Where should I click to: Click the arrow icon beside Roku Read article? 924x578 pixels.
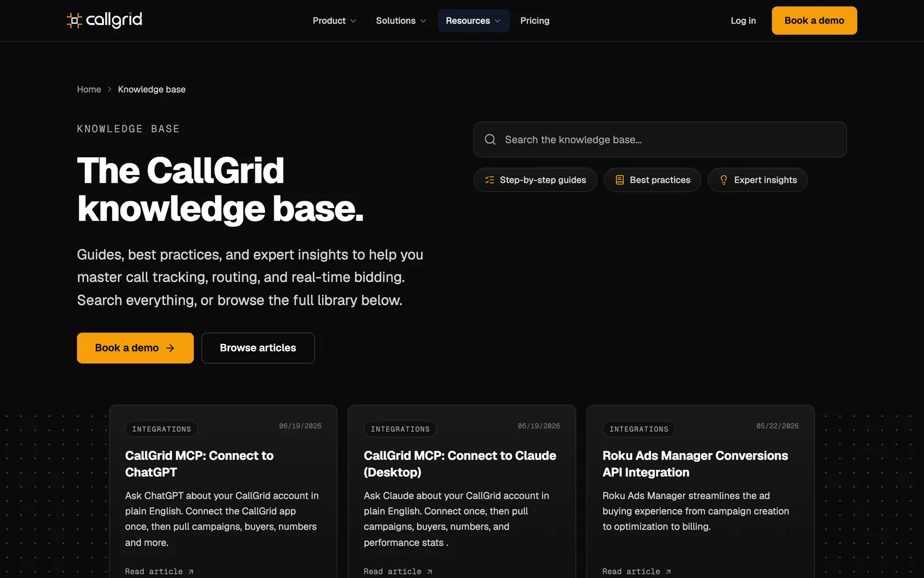668,572
